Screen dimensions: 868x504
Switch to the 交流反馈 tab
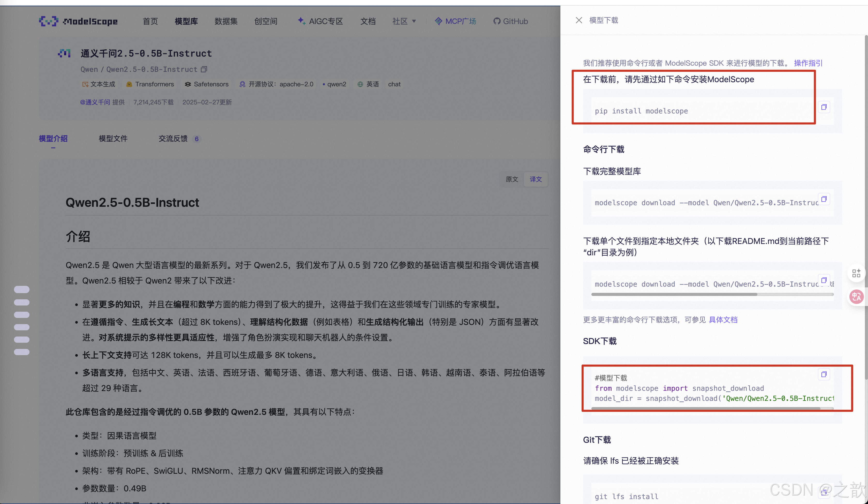pyautogui.click(x=179, y=139)
